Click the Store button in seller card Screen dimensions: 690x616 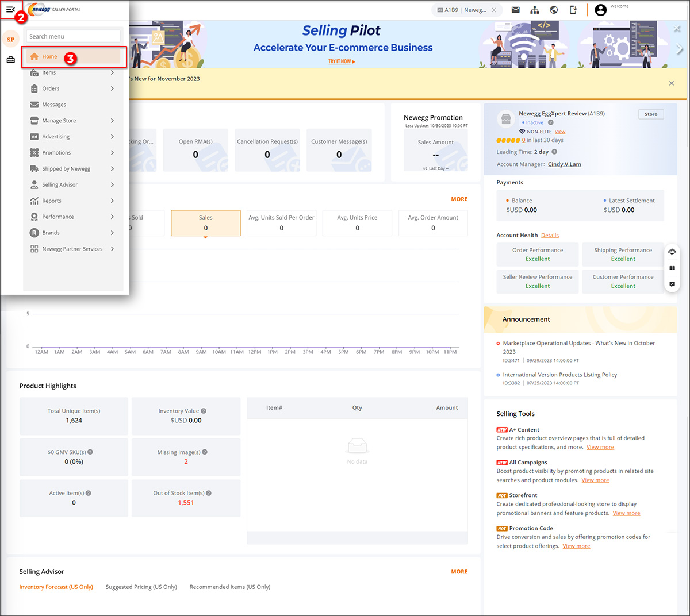[651, 114]
